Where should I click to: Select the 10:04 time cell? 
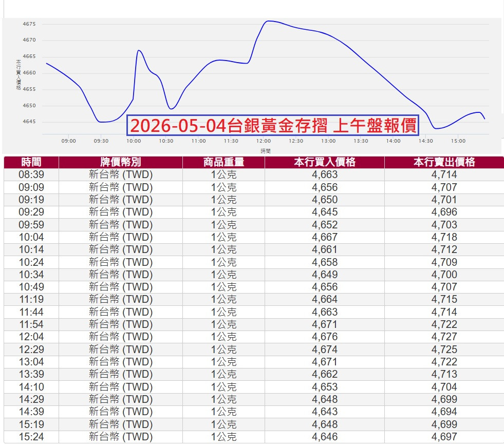click(31, 237)
